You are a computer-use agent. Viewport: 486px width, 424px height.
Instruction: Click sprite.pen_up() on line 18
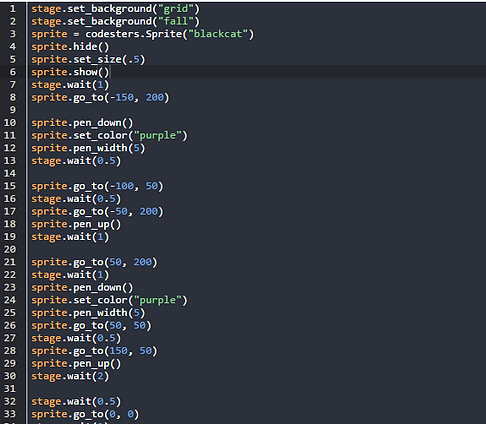[76, 224]
